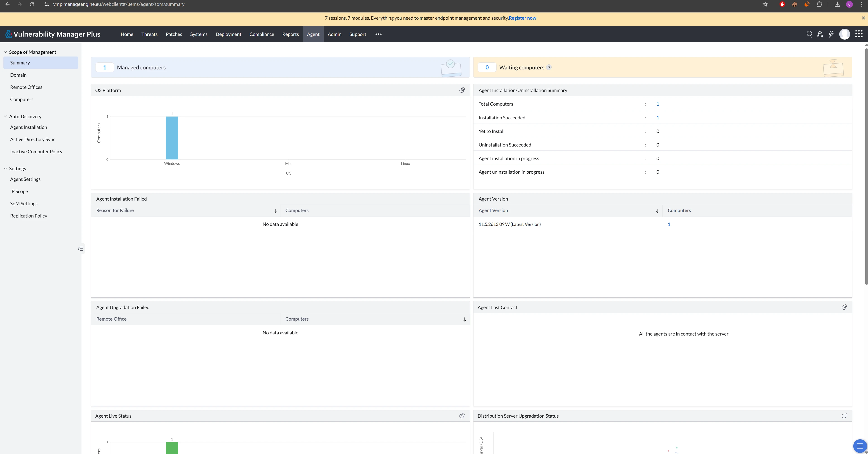Click Managed computers count 1
This screenshot has width=868, height=454.
[x=105, y=67]
